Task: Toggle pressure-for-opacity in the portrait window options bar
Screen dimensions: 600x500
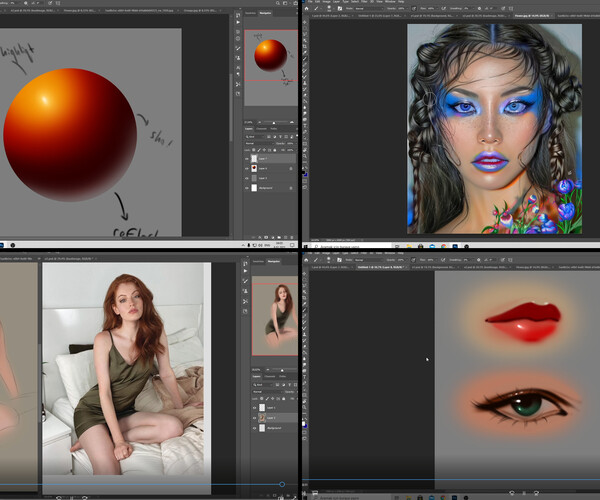Action: 414,8
